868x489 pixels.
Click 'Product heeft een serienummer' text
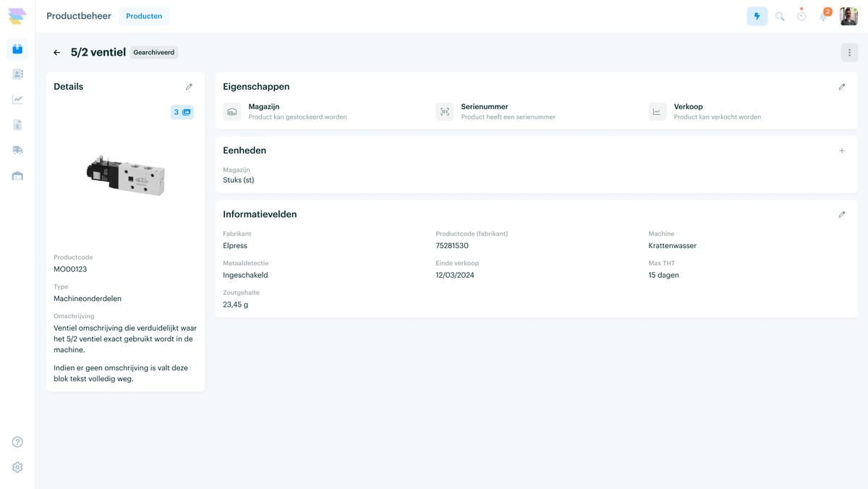pos(509,117)
